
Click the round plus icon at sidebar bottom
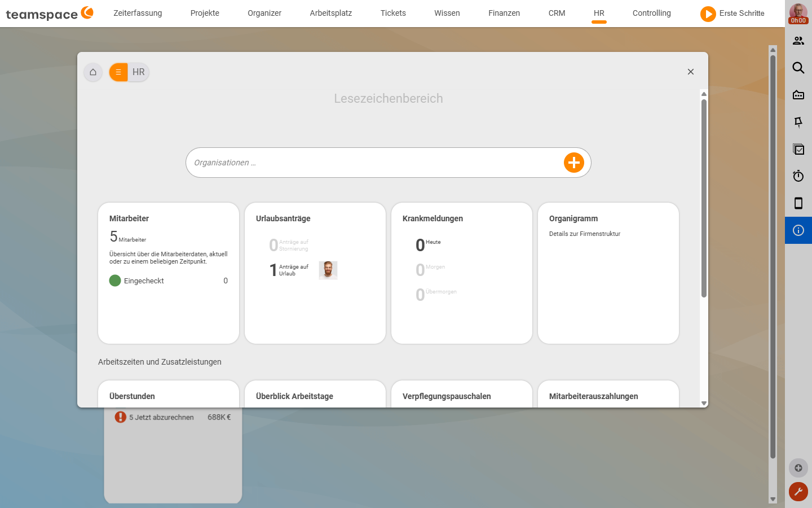click(x=798, y=468)
